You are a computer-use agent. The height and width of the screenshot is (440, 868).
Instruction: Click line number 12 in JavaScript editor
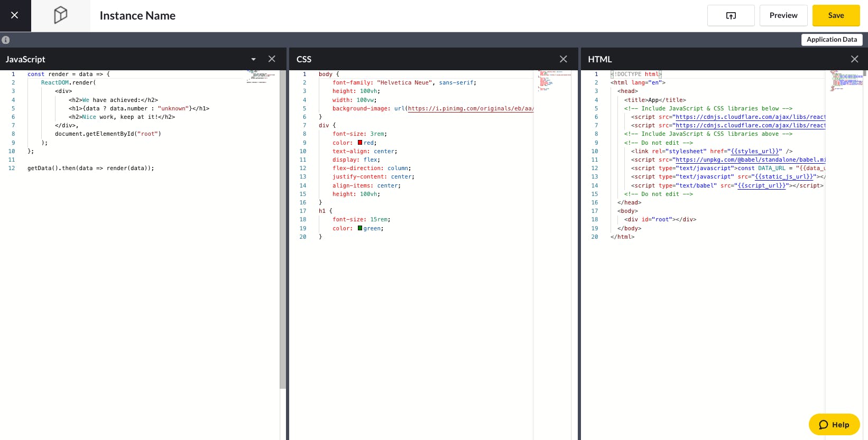(x=12, y=168)
